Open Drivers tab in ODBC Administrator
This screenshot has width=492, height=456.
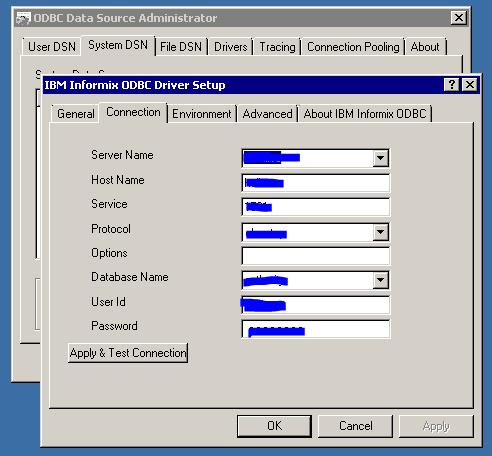231,47
